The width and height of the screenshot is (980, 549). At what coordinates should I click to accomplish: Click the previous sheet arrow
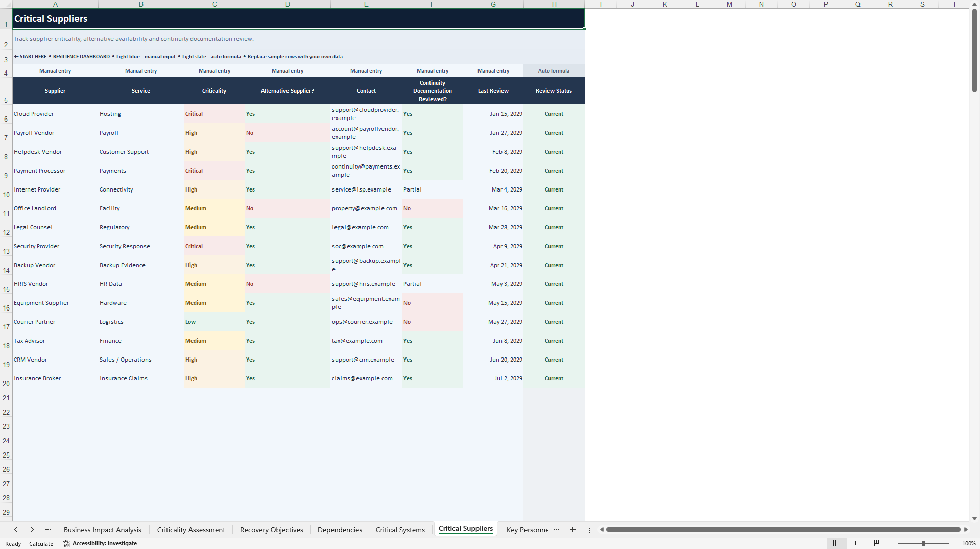16,530
